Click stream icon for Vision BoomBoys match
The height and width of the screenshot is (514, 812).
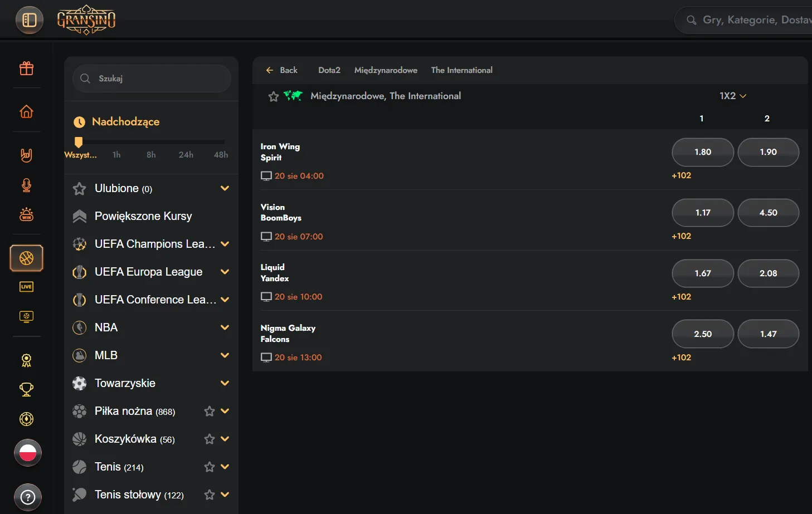pos(266,237)
